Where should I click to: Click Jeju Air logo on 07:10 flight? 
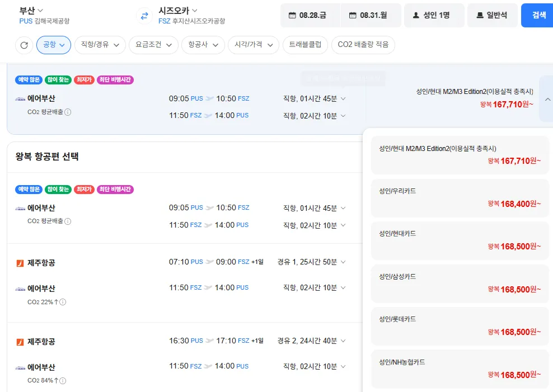(20, 263)
